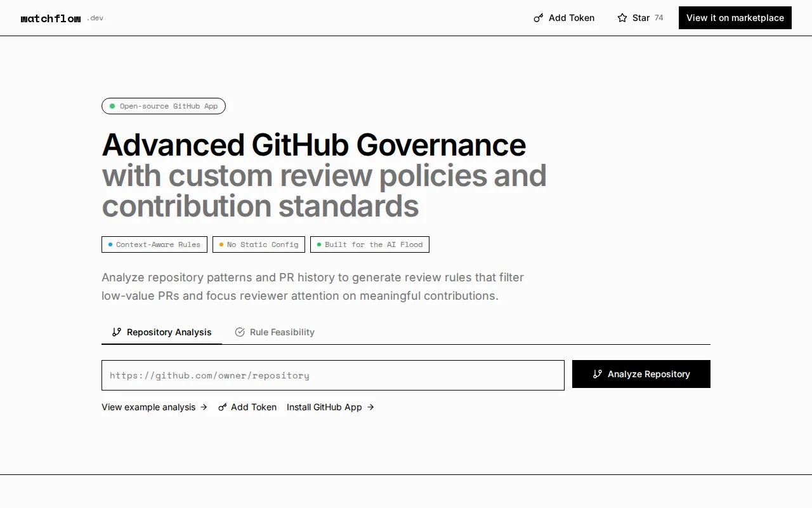
Task: Open the Install GitHub App link
Action: (331, 407)
